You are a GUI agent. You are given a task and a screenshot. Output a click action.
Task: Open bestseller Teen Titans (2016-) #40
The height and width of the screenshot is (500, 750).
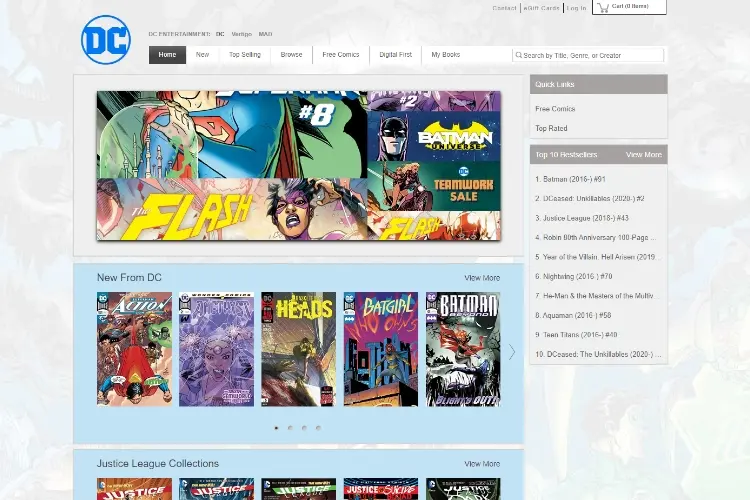click(576, 334)
